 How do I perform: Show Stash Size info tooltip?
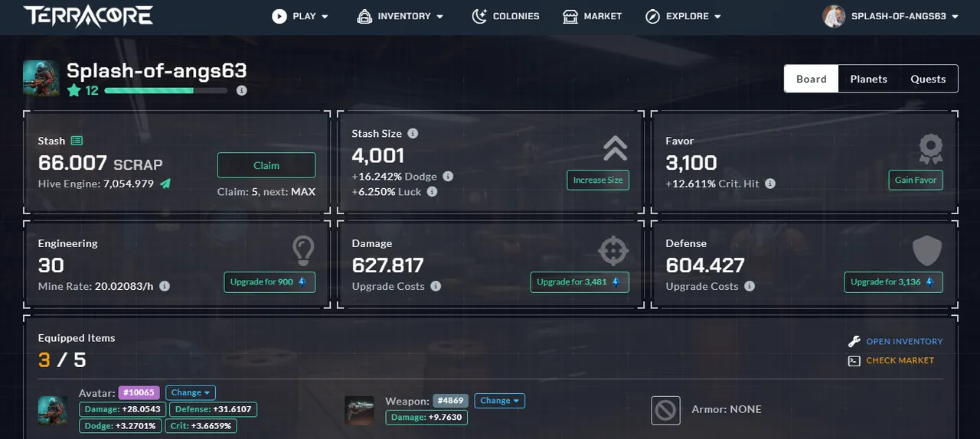413,133
